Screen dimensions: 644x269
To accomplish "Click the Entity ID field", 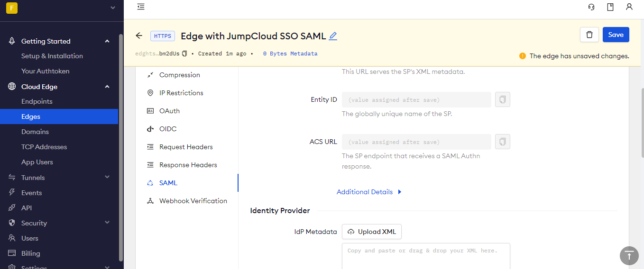I will (x=416, y=99).
